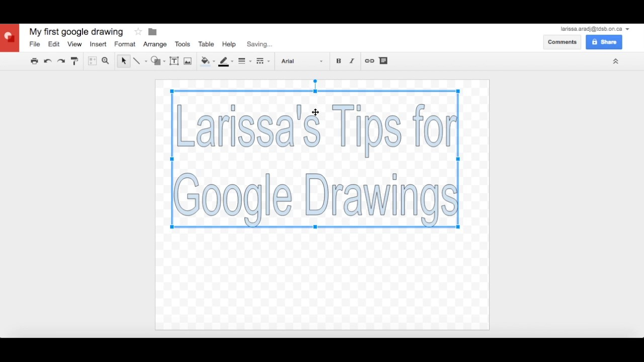Open the Tools menu
Viewport: 644px width, 362px height.
pyautogui.click(x=182, y=44)
